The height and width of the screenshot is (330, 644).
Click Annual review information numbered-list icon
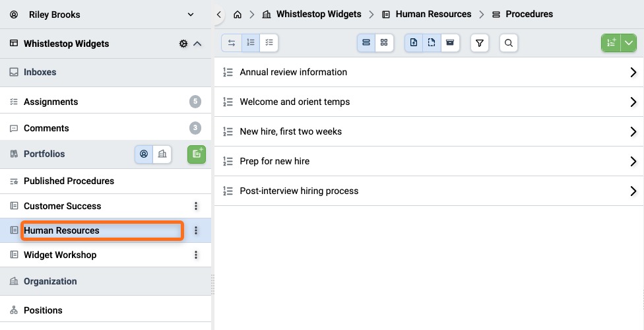(228, 73)
